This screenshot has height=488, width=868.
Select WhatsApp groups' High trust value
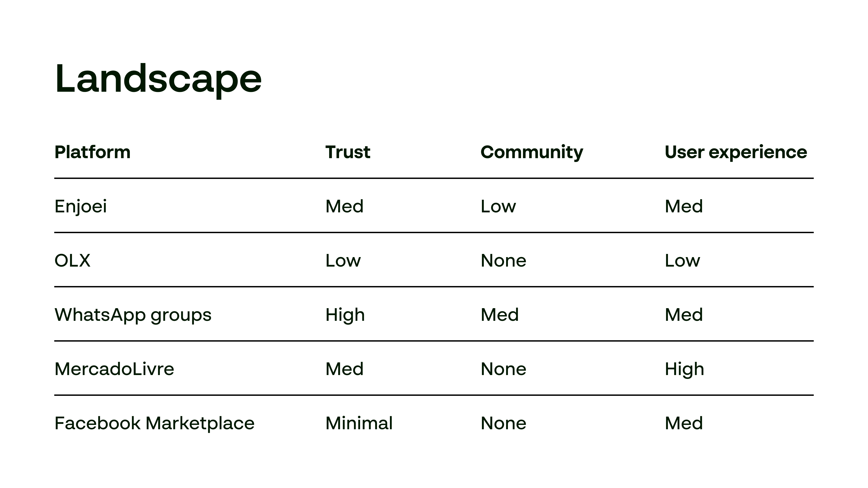(x=345, y=315)
